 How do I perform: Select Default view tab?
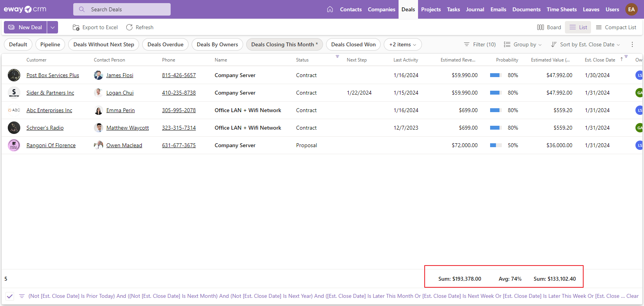tap(18, 44)
